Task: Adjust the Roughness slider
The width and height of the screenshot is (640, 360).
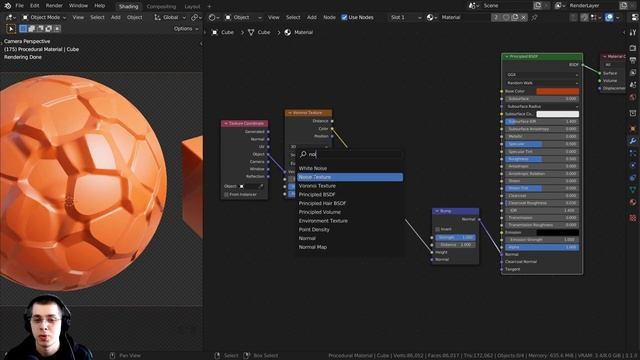Action: click(542, 159)
